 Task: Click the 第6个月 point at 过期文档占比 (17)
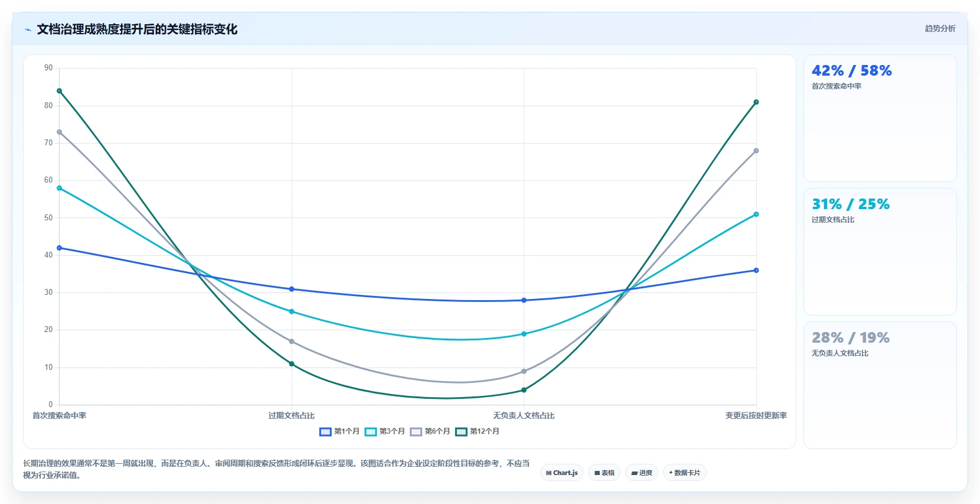(292, 342)
